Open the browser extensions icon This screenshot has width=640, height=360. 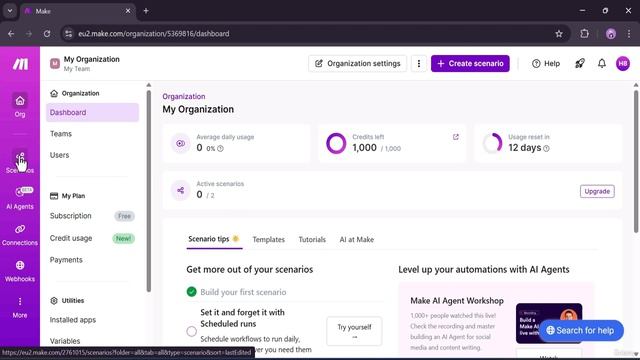(x=584, y=34)
